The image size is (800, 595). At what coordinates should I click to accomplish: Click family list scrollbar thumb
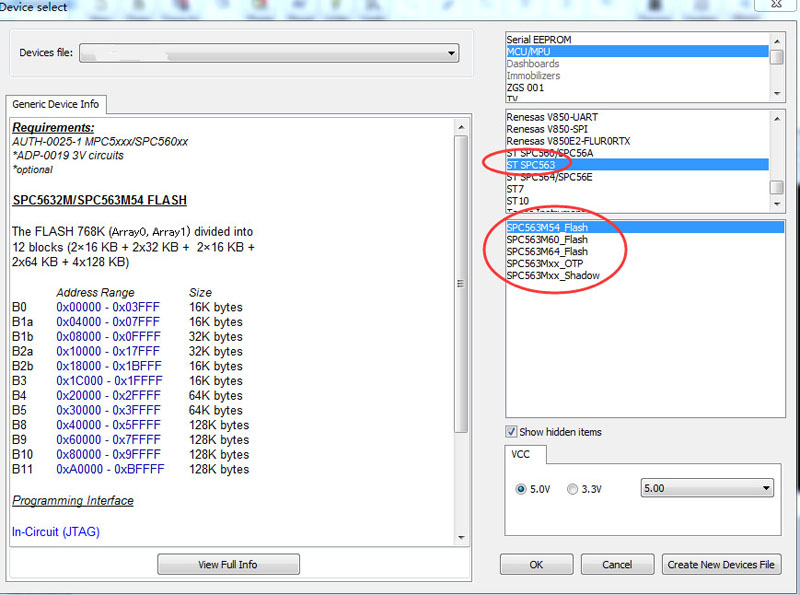777,187
